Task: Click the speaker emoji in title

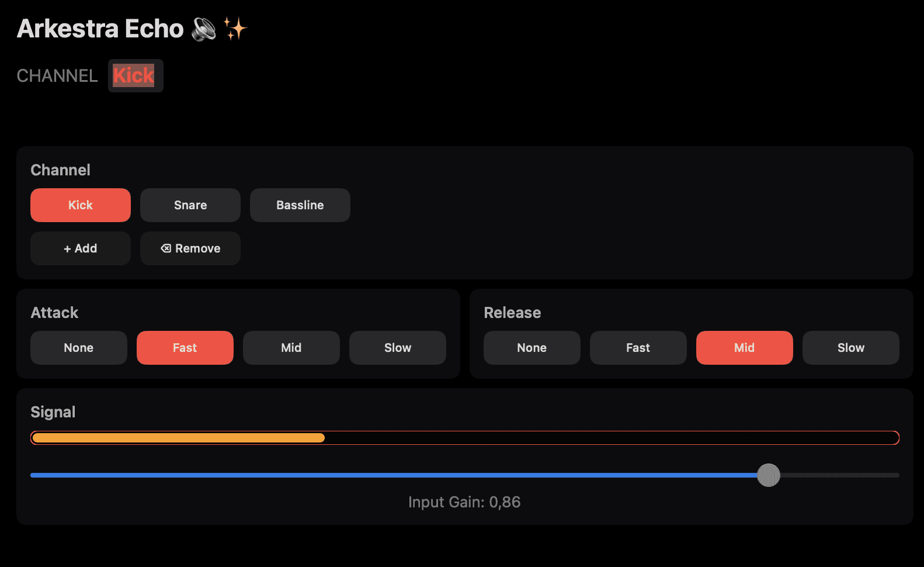Action: pyautogui.click(x=204, y=29)
